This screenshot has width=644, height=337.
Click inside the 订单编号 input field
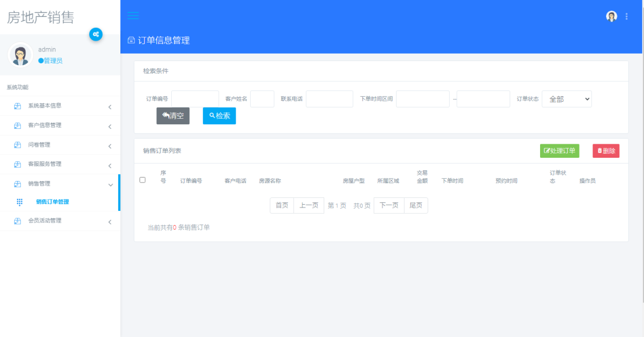(x=194, y=98)
